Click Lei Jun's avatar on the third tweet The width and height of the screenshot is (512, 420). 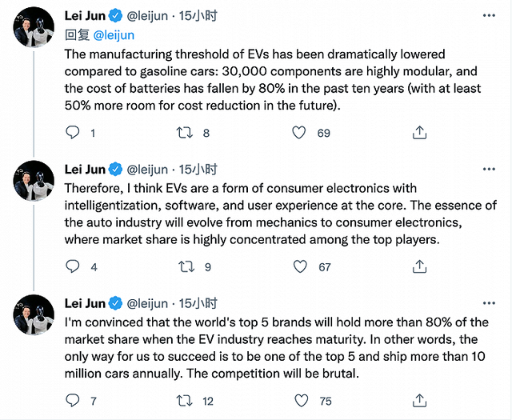[x=34, y=318]
